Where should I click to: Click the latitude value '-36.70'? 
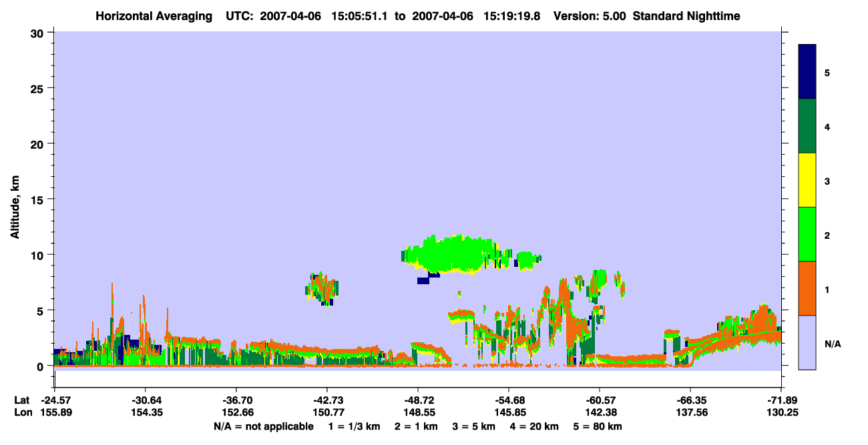click(x=236, y=400)
